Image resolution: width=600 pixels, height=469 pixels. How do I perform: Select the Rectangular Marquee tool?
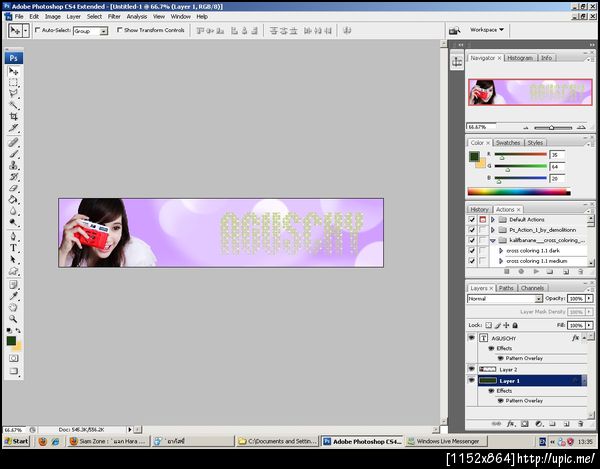[x=13, y=83]
